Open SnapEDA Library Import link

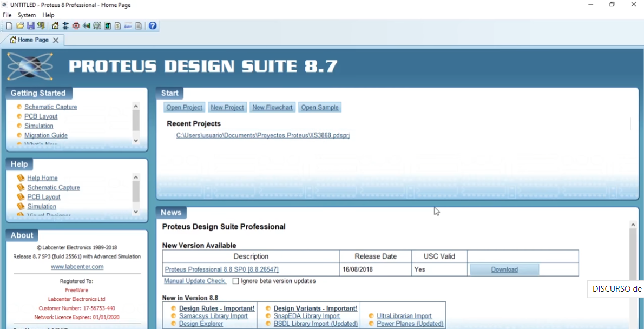coord(307,316)
